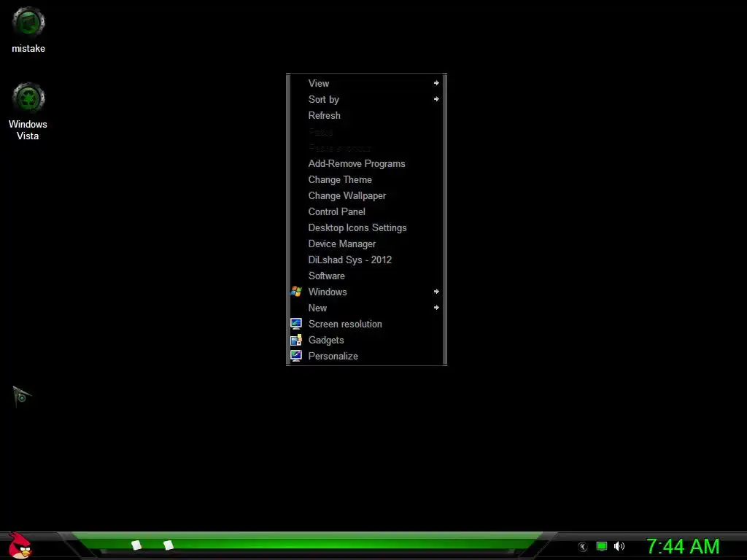Click the arrow beside New entry
The height and width of the screenshot is (560, 747).
point(436,308)
